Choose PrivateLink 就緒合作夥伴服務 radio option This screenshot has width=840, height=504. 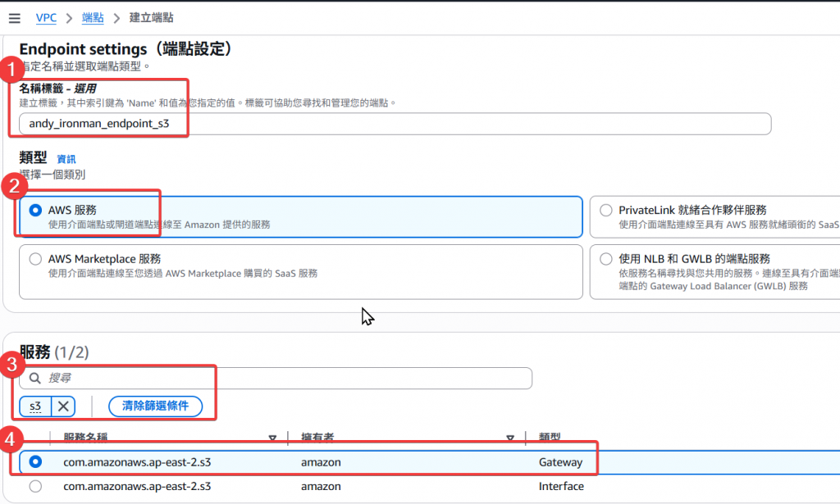606,211
